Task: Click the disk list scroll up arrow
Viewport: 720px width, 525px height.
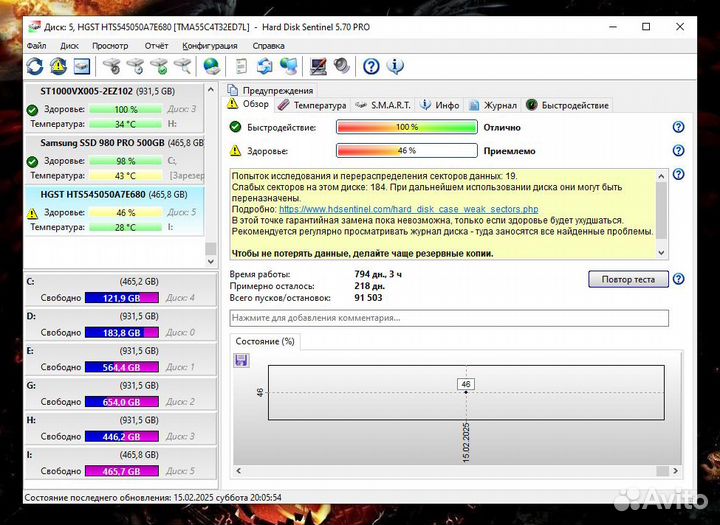Action: 211,90
